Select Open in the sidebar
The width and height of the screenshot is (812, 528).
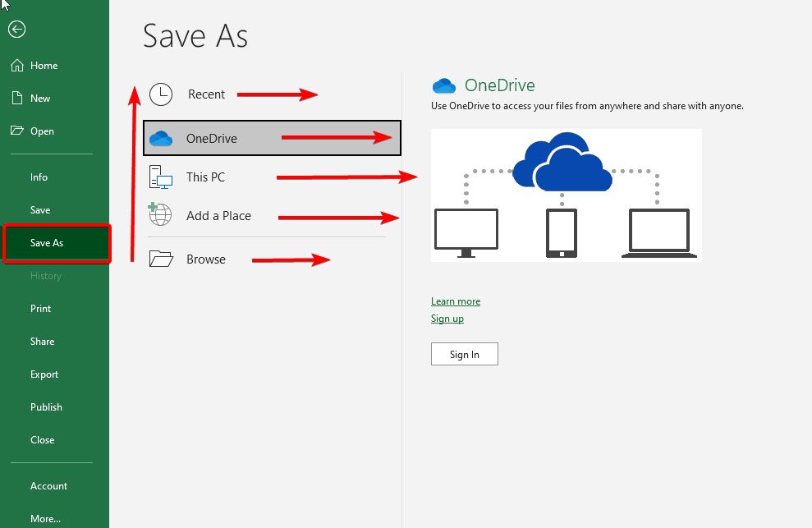pos(54,131)
